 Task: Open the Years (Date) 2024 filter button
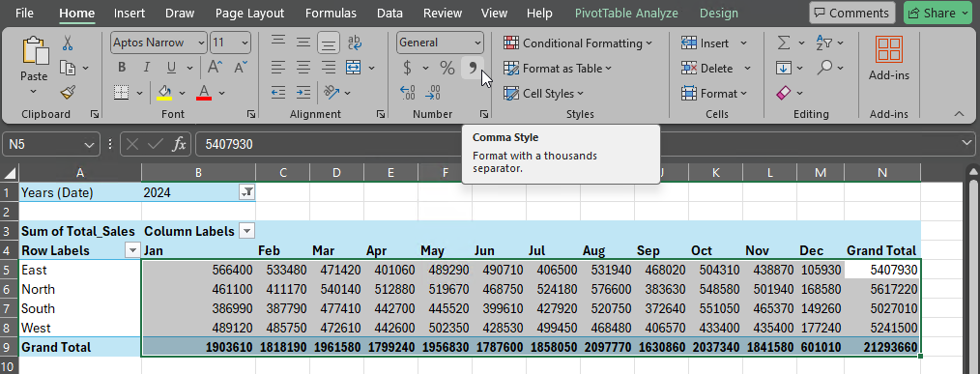(x=246, y=192)
